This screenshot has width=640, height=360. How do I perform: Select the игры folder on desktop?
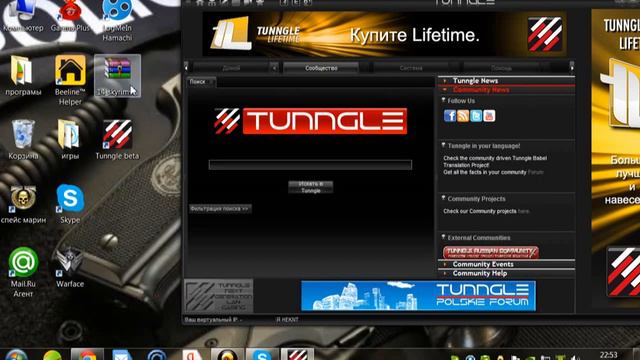[70, 140]
